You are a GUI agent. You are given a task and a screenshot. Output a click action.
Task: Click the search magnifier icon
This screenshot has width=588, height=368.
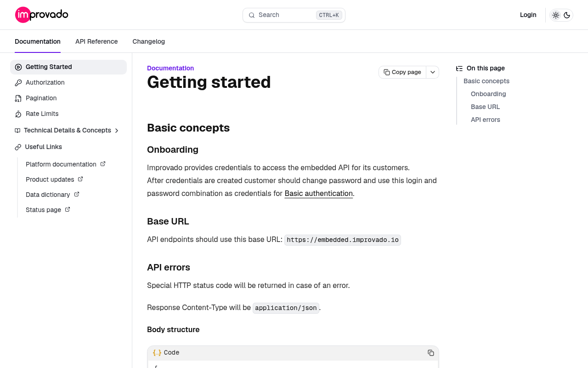(252, 15)
